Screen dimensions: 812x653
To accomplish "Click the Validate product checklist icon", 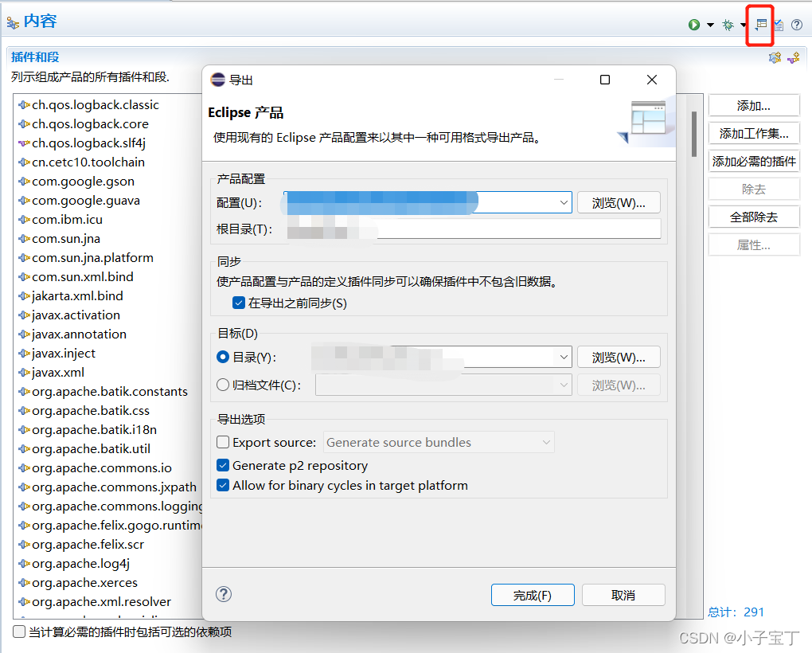I will coord(779,25).
